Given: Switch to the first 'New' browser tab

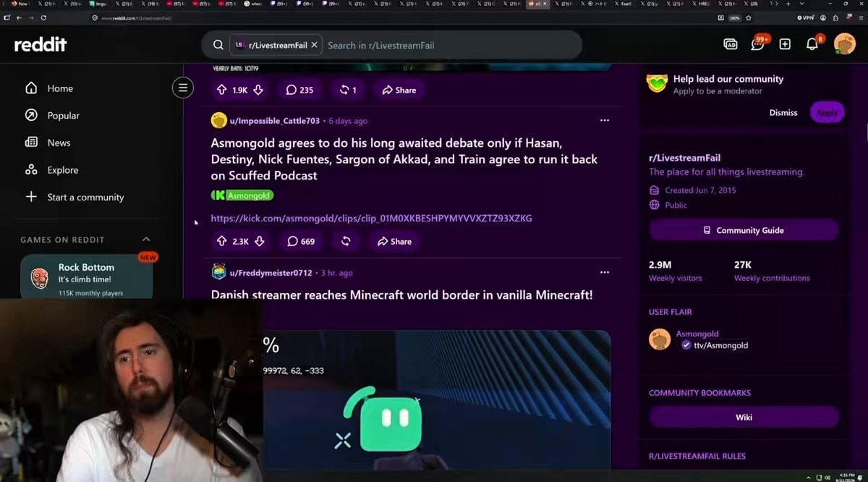Looking at the screenshot, I should [19, 4].
